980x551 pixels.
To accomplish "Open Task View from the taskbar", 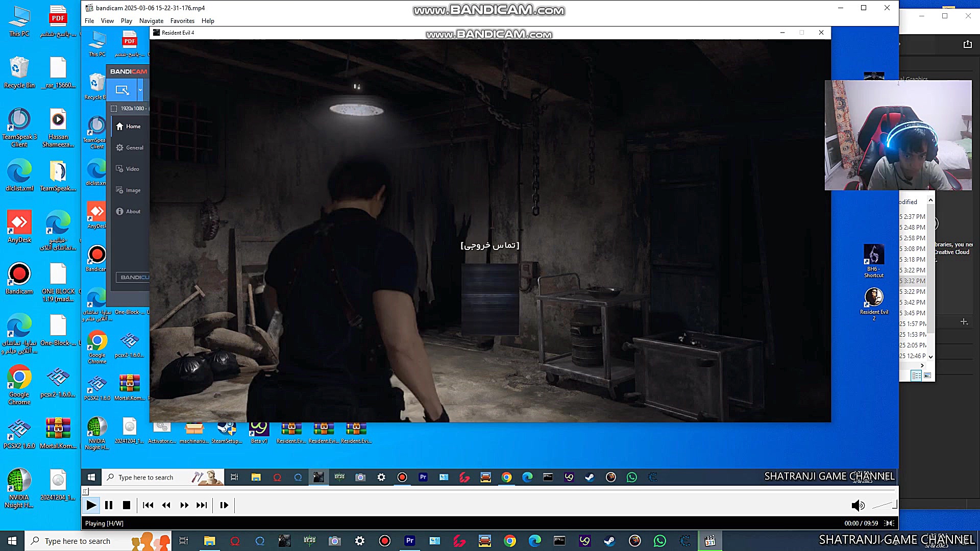I will point(184,541).
